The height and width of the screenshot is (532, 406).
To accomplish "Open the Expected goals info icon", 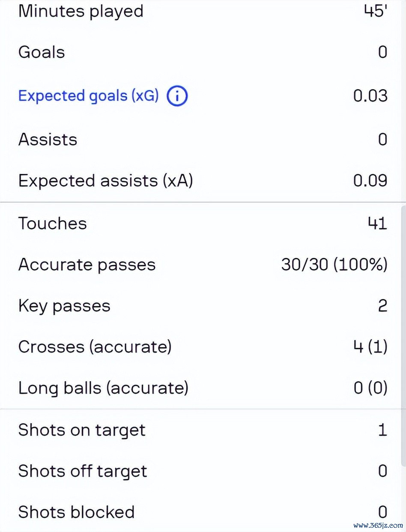I will point(177,96).
